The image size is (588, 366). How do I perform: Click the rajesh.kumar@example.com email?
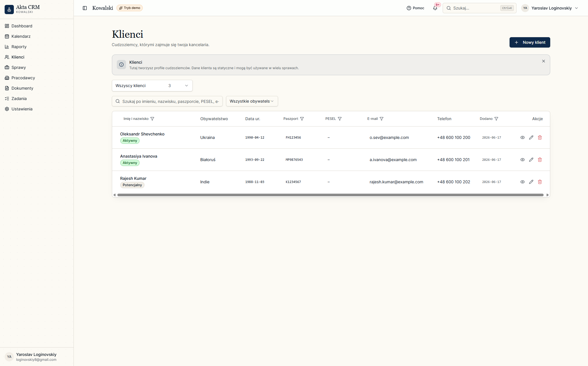click(396, 182)
